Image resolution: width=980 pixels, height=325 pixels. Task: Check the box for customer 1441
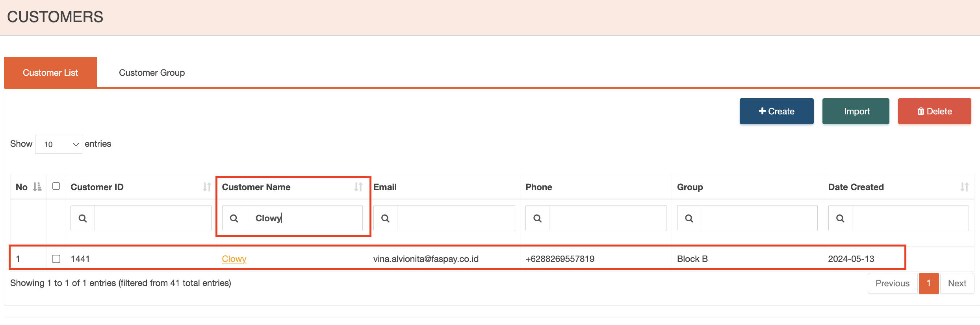56,259
